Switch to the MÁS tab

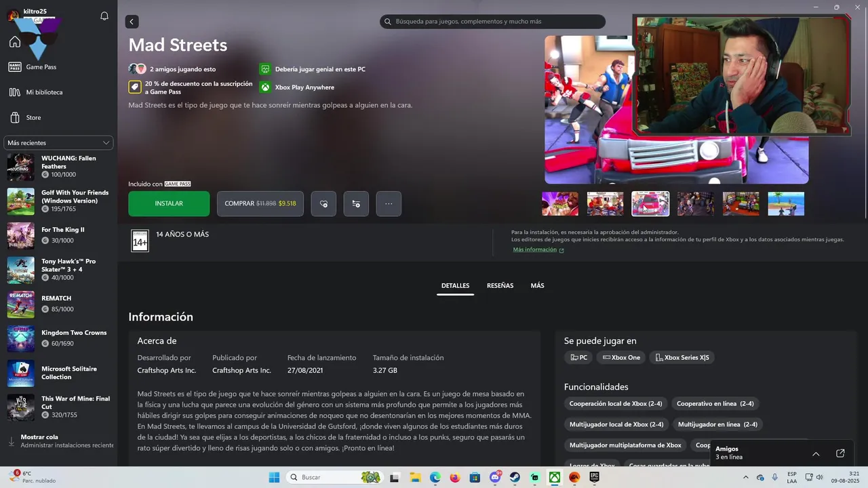click(537, 286)
